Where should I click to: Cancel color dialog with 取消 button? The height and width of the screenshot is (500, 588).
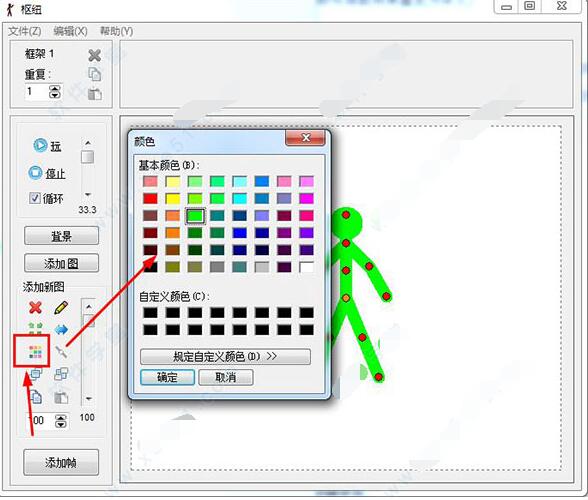pos(226,377)
